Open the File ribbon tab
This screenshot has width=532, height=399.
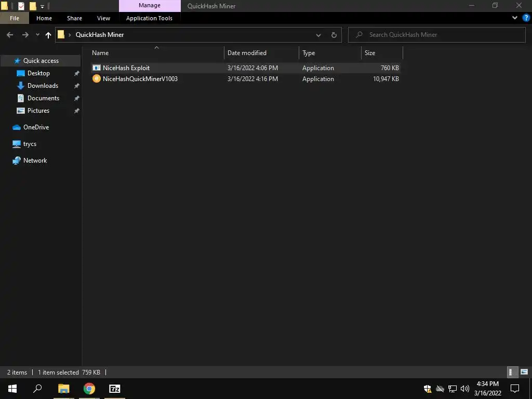coord(15,18)
